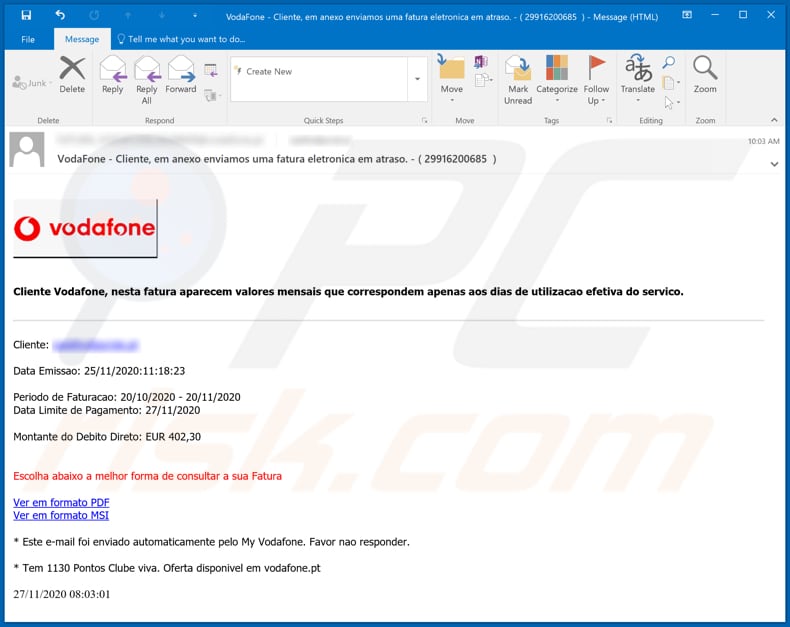Click the Meeting reply icon

click(x=211, y=71)
